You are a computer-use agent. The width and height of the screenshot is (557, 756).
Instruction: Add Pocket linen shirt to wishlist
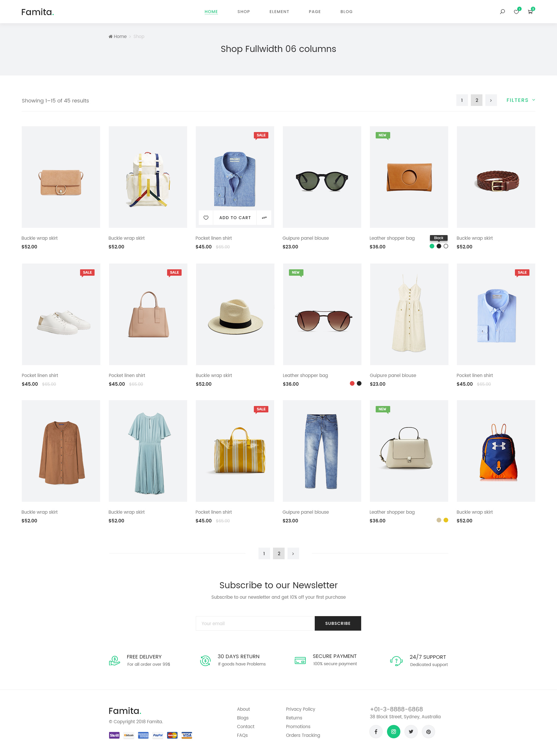206,217
